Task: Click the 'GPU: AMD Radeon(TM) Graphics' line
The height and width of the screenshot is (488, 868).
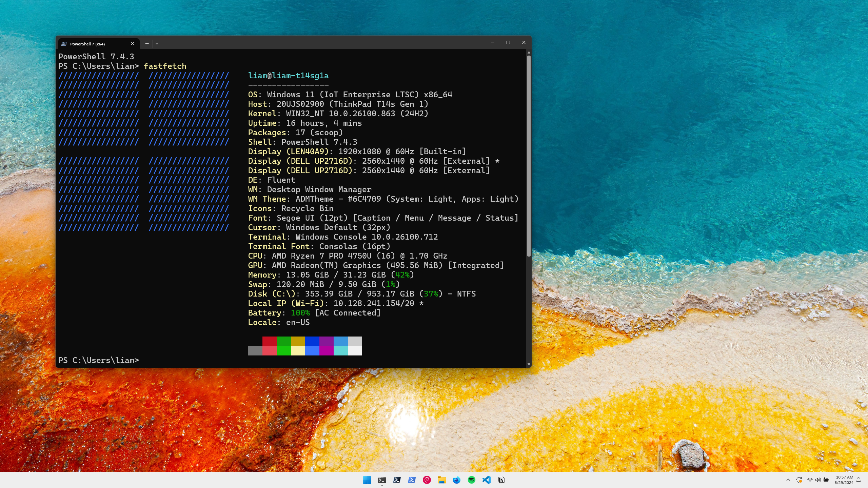Action: [x=376, y=265]
